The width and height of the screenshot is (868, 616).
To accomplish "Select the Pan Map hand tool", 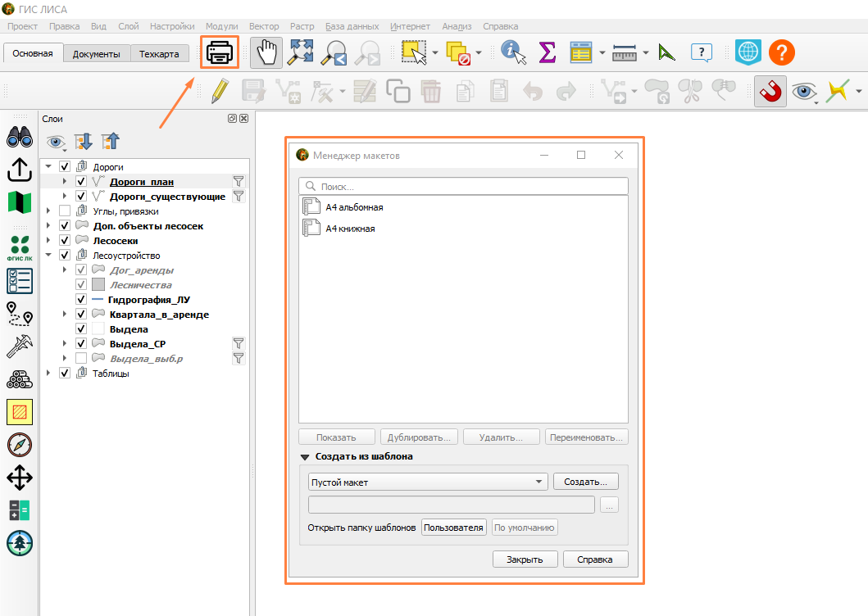I will pos(266,52).
